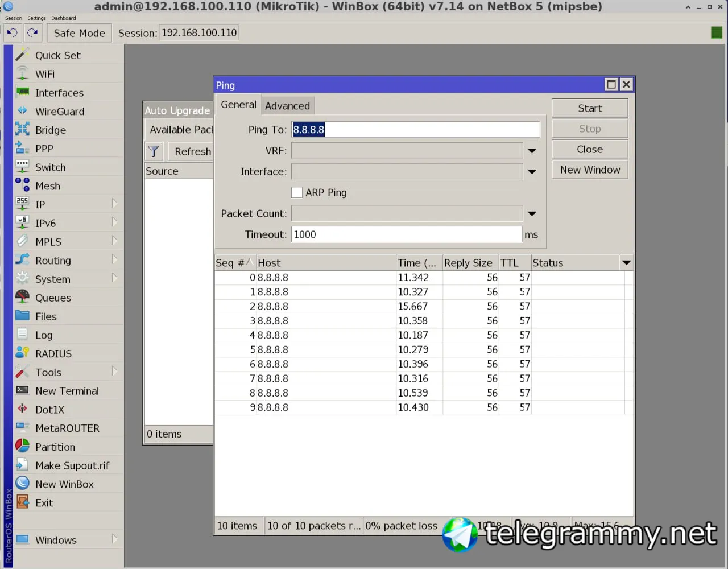This screenshot has height=569, width=728.
Task: Open the Routing icon in sidebar
Action: [22, 260]
